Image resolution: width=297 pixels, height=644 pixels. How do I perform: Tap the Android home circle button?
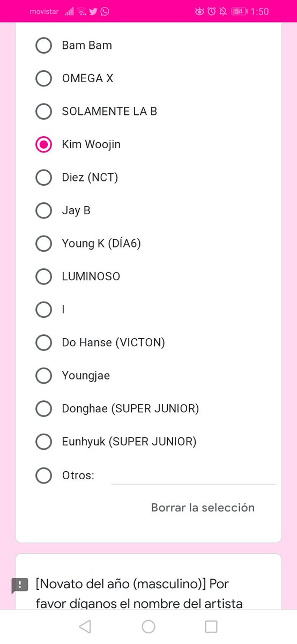tap(148, 626)
